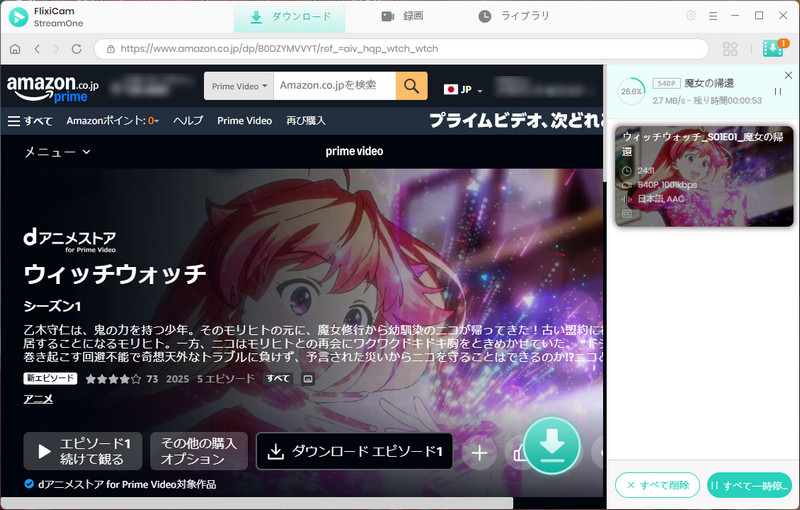800x510 pixels.
Task: Click the FlixiCam StreamOne logo
Action: 18,17
